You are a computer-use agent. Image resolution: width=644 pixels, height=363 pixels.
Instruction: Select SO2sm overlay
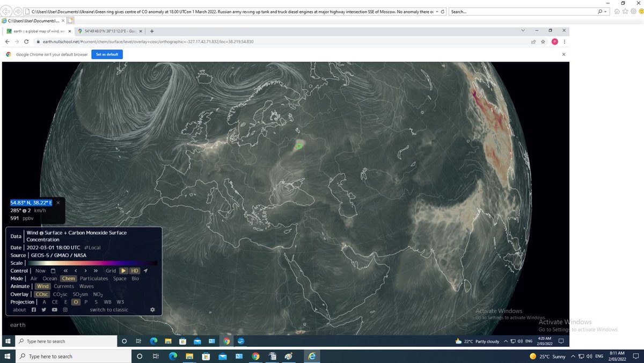[x=80, y=294]
